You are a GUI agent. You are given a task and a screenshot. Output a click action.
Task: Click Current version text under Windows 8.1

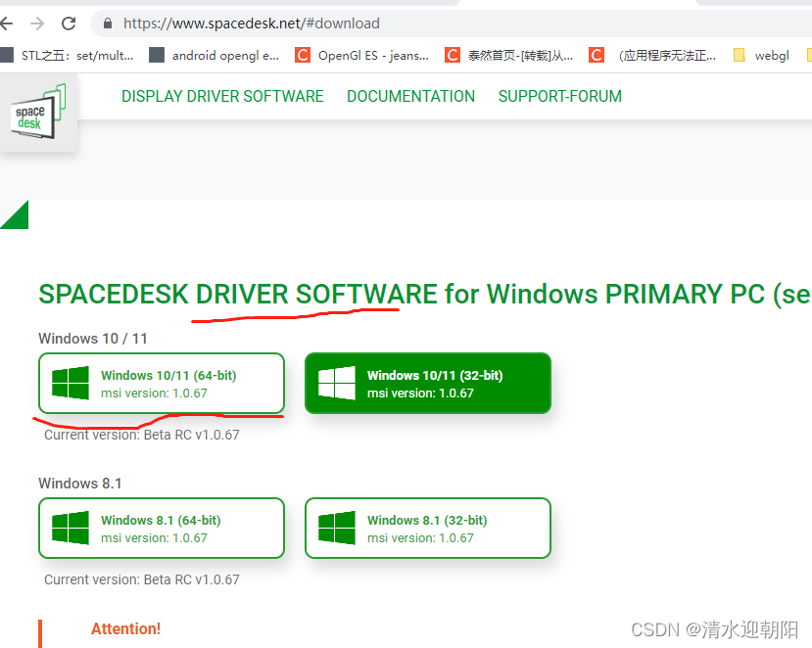142,579
